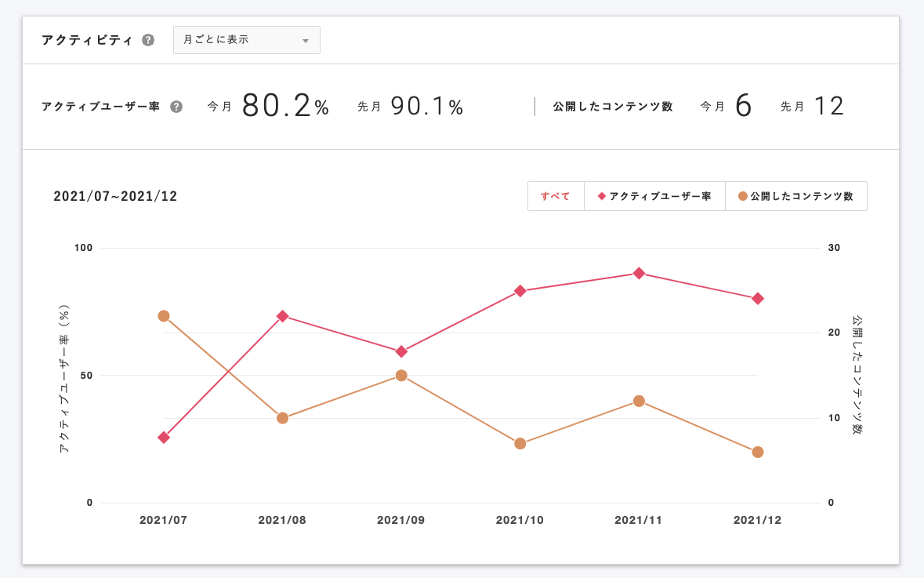This screenshot has height=578, width=924.
Task: Click orange circle data point for 2021/09
Action: (x=401, y=376)
